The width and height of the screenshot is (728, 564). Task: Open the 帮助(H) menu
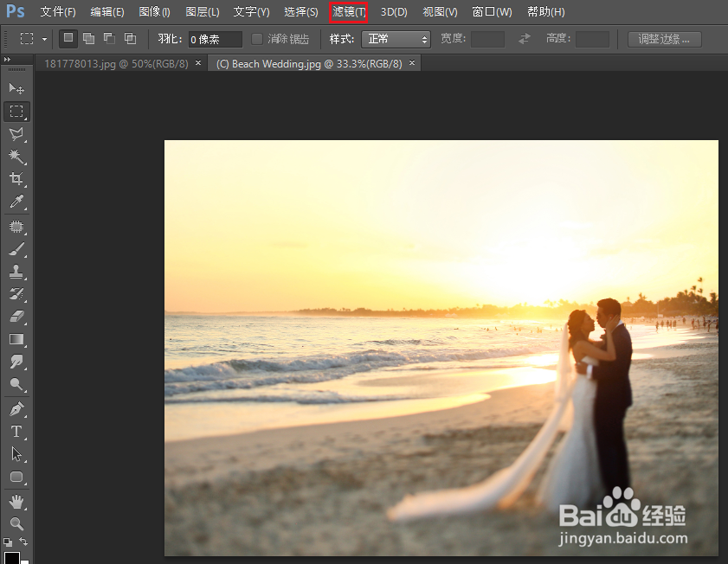click(546, 11)
